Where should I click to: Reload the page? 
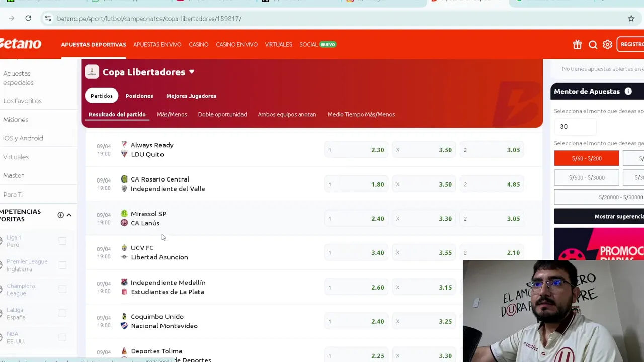point(28,19)
